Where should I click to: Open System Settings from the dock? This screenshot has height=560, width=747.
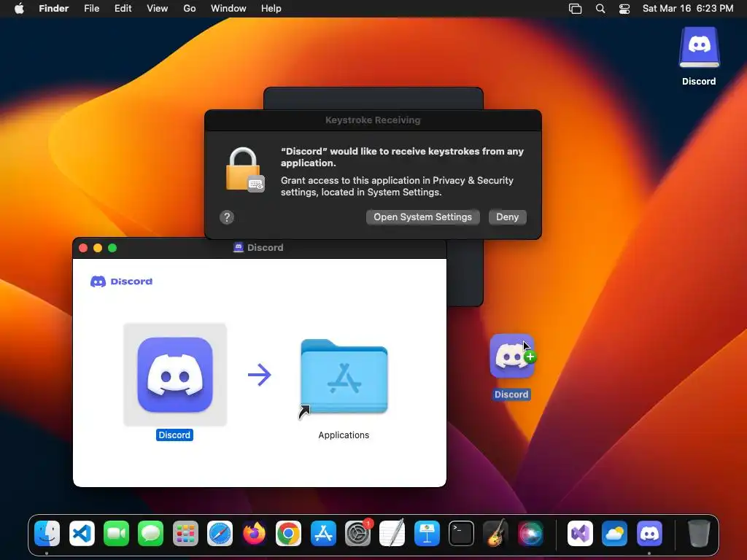point(357,533)
